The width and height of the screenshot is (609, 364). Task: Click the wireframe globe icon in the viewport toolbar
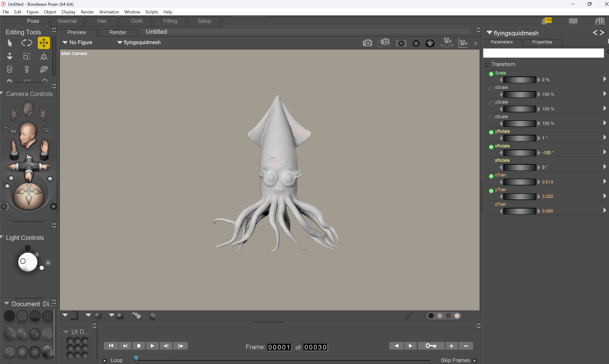(430, 43)
